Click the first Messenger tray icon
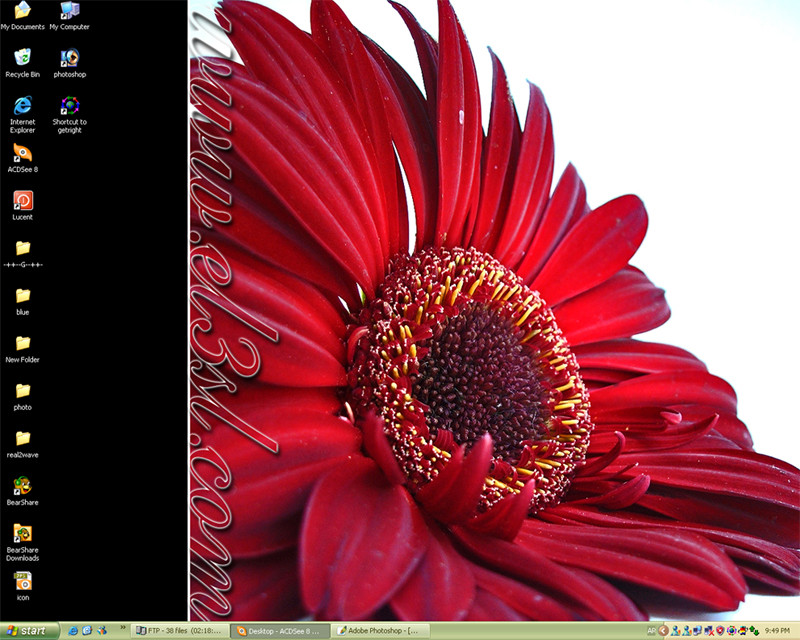800x640 pixels. click(x=676, y=631)
